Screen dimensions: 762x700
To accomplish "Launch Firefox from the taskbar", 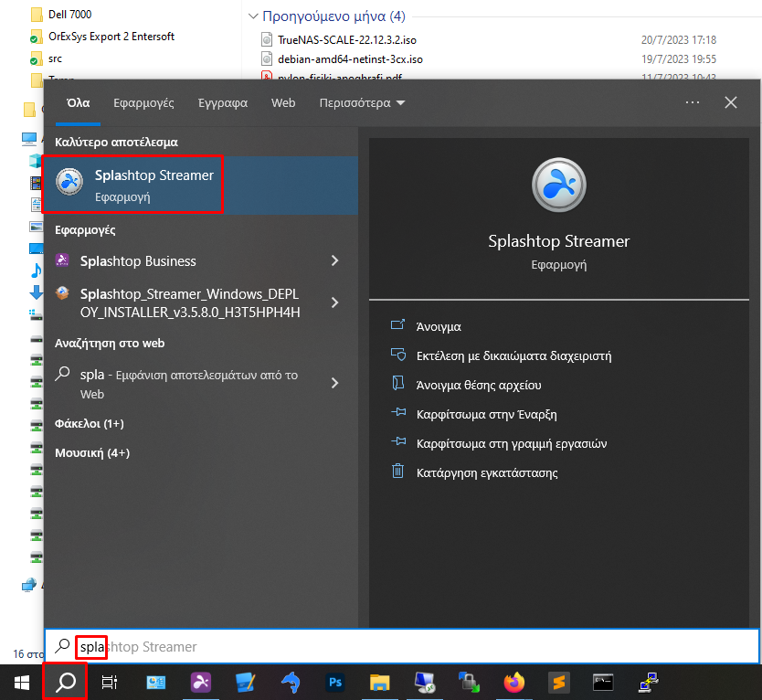I will click(x=514, y=683).
